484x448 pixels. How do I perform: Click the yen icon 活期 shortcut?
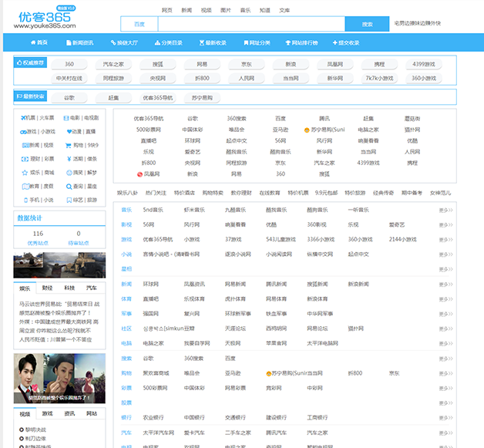[82, 159]
